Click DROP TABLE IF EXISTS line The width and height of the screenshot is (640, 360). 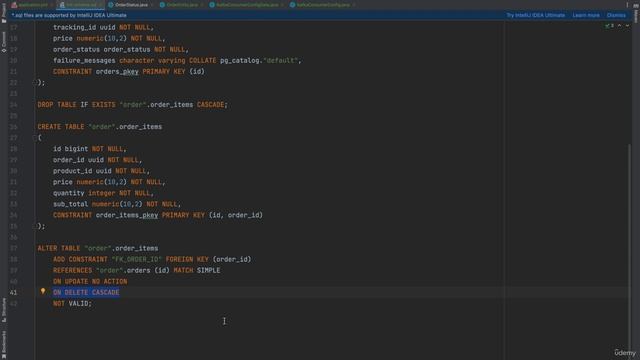[x=133, y=105]
